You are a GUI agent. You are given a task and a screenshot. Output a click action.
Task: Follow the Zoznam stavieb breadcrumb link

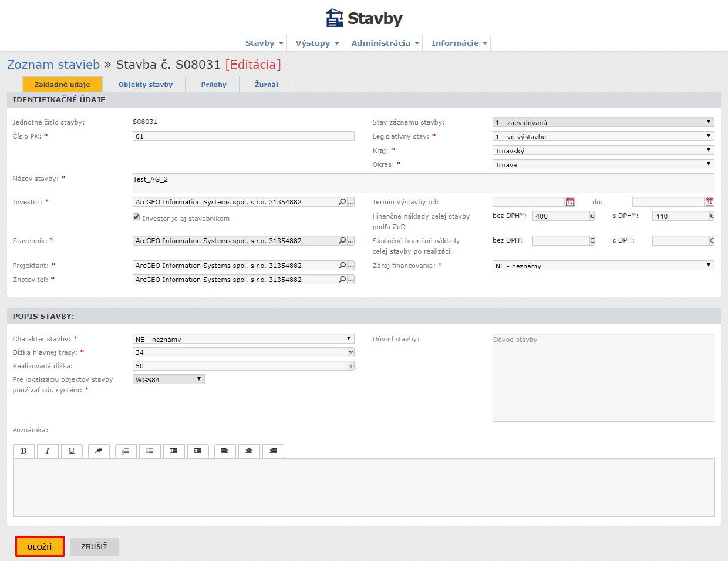(53, 65)
